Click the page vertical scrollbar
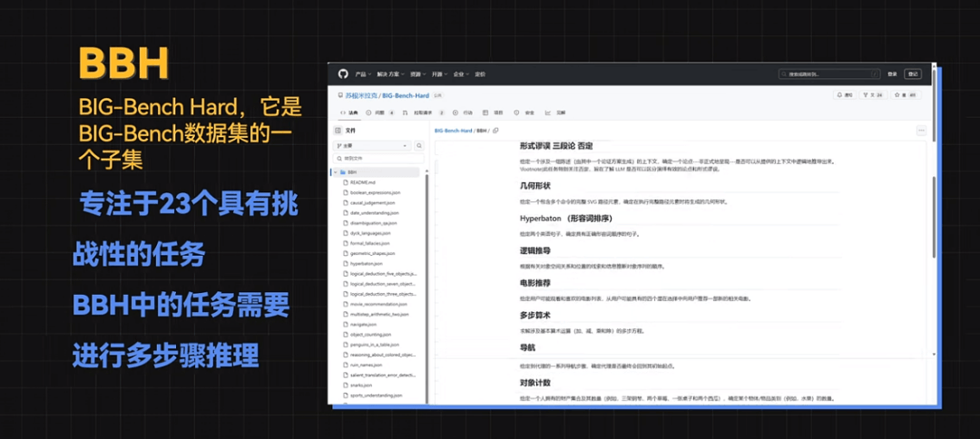980x439 pixels. pos(934,217)
